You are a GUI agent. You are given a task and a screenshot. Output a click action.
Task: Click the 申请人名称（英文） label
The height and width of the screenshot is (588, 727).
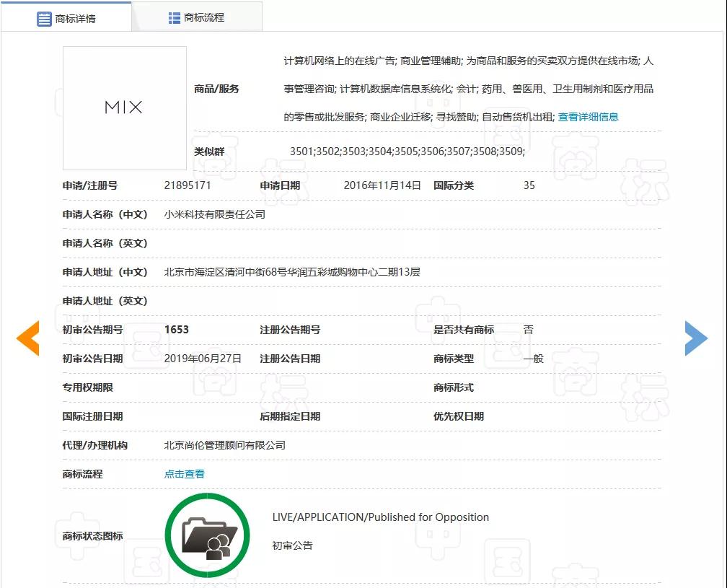tap(105, 243)
